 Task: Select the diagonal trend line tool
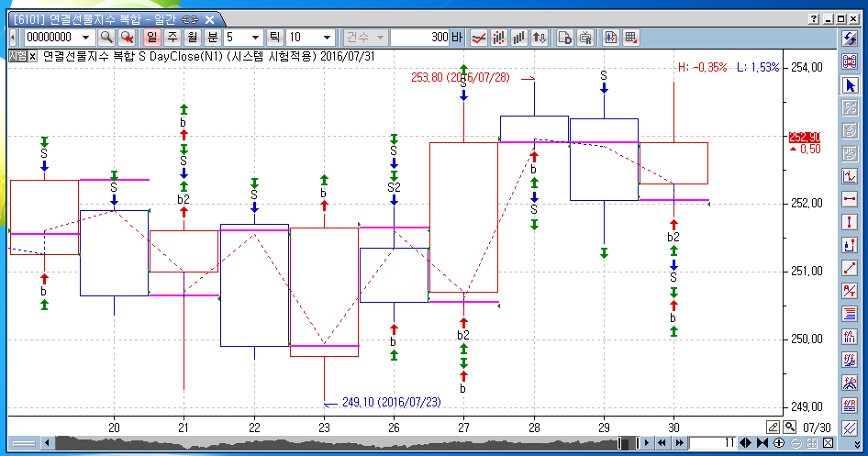(x=850, y=268)
